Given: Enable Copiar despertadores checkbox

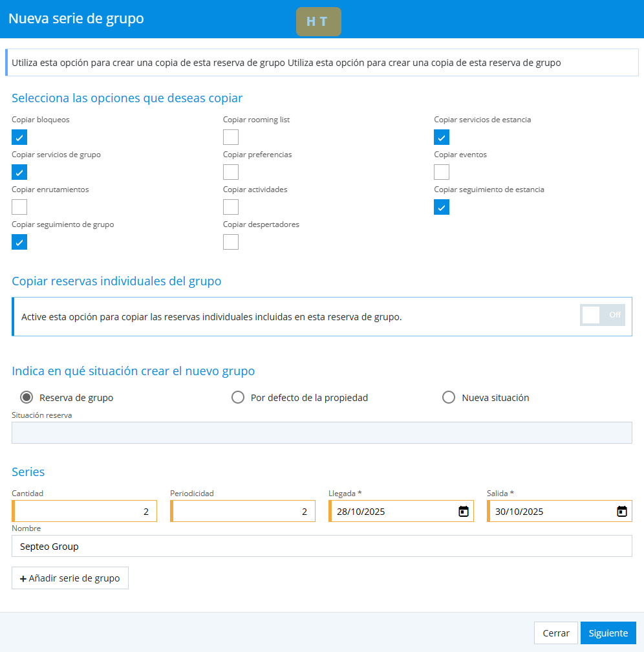Looking at the screenshot, I should (x=231, y=242).
